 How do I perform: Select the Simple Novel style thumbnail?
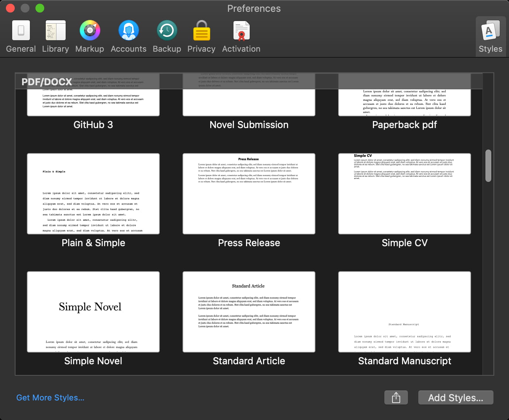click(x=93, y=312)
